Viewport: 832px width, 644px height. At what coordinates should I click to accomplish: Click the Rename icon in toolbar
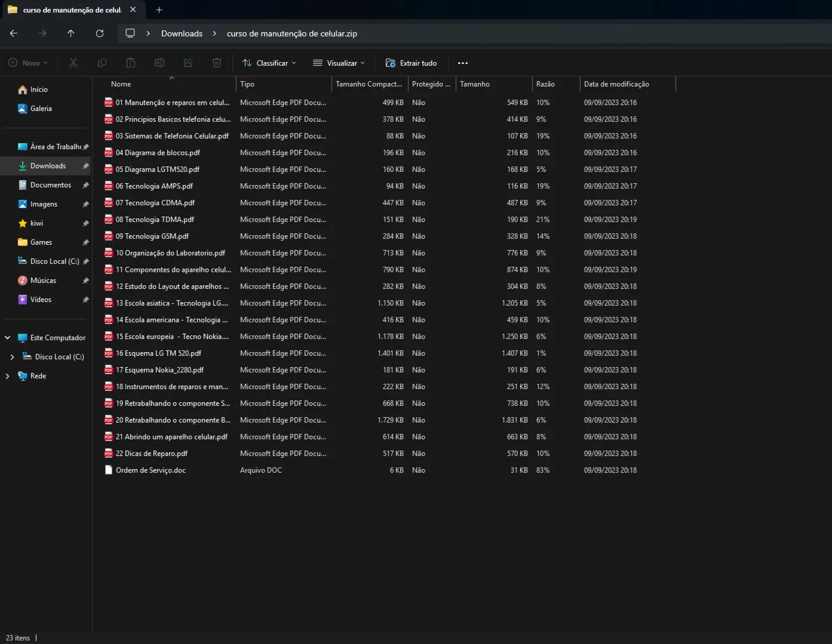click(x=159, y=63)
